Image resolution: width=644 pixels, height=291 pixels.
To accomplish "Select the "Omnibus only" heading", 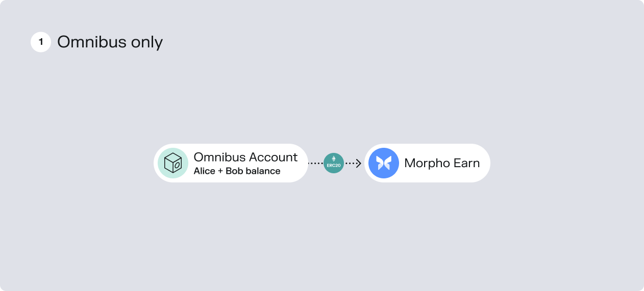I will click(110, 42).
